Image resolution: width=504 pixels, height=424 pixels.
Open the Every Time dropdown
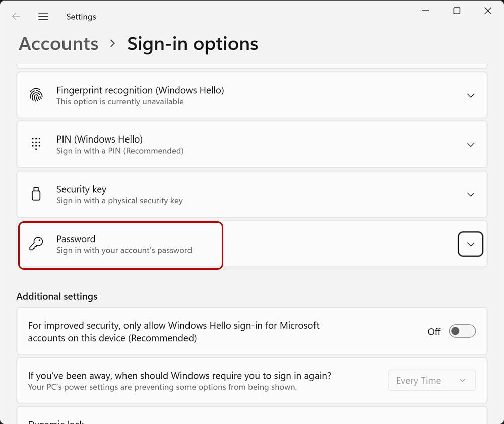(x=432, y=380)
